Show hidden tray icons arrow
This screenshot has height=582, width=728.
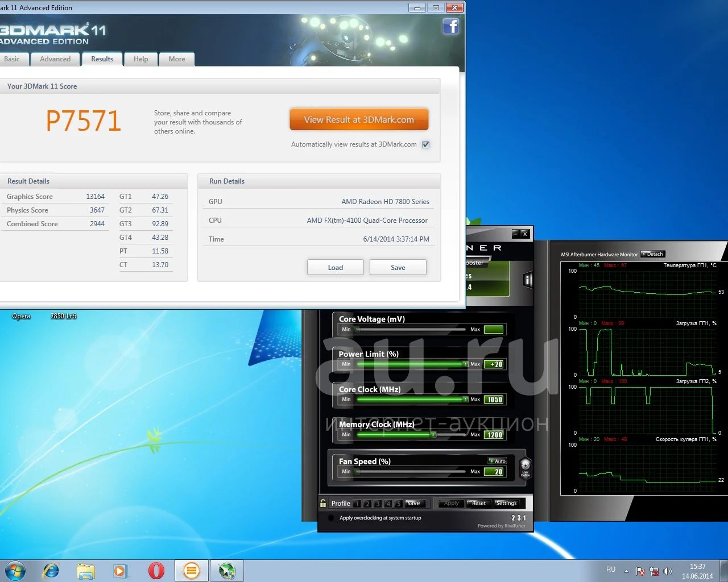point(626,571)
